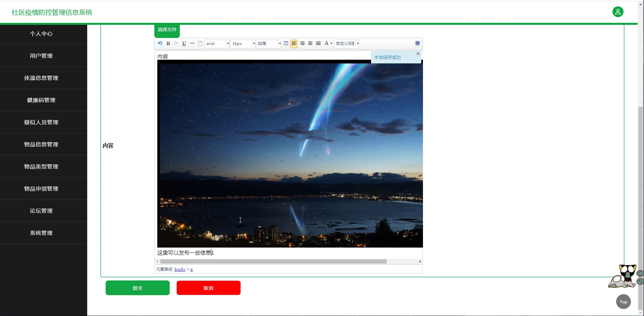Close the 本地保存成功 notification
The width and height of the screenshot is (644, 316).
(418, 54)
